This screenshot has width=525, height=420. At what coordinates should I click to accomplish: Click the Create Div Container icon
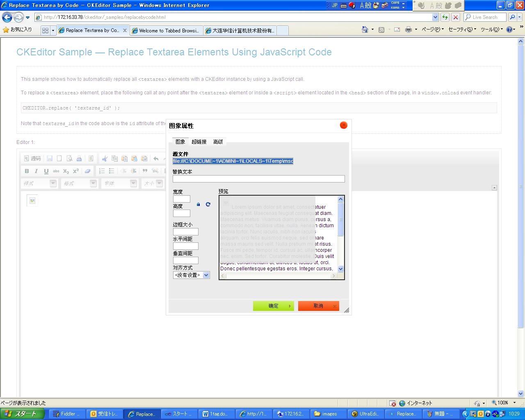(x=155, y=171)
